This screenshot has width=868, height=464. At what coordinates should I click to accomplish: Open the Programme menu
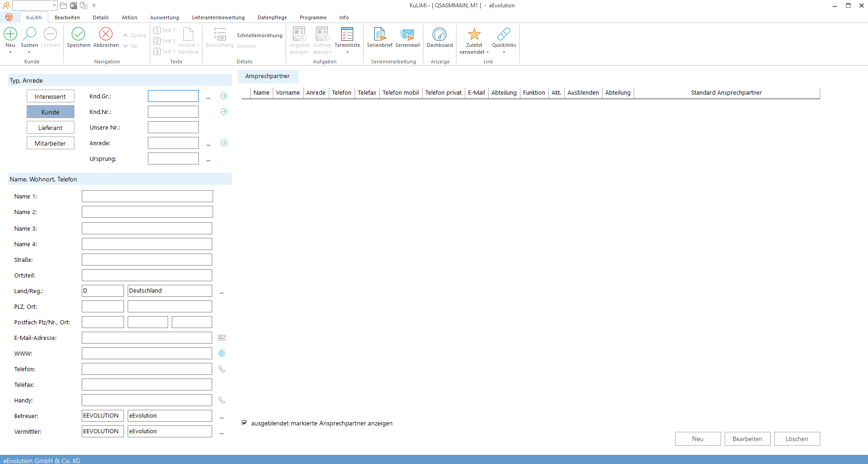pyautogui.click(x=313, y=17)
